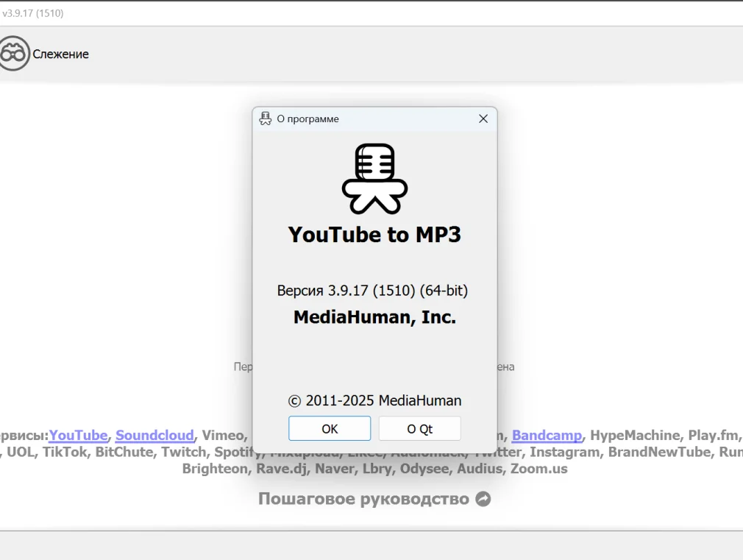The image size is (743, 560).
Task: Open the Слежение tracking label
Action: tap(60, 54)
